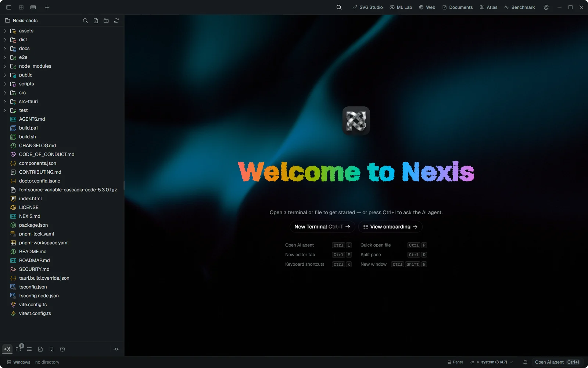Click Open AI agent status bar button
The image size is (588, 368).
tap(557, 362)
